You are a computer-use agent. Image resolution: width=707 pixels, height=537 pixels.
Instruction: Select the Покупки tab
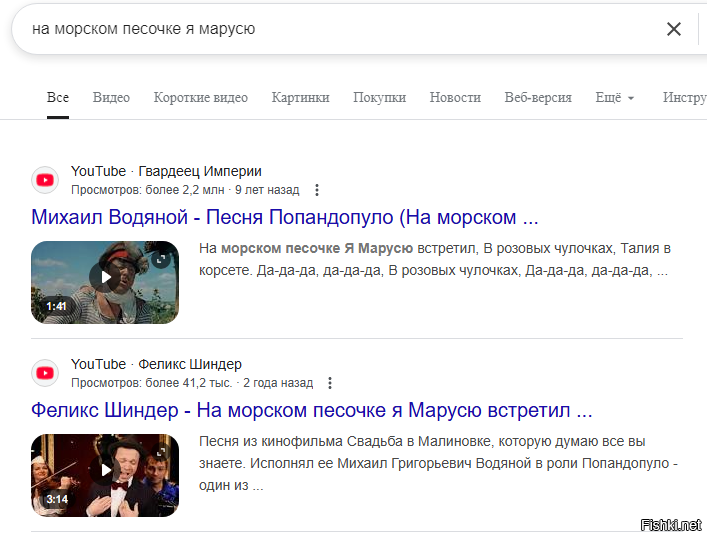[379, 97]
